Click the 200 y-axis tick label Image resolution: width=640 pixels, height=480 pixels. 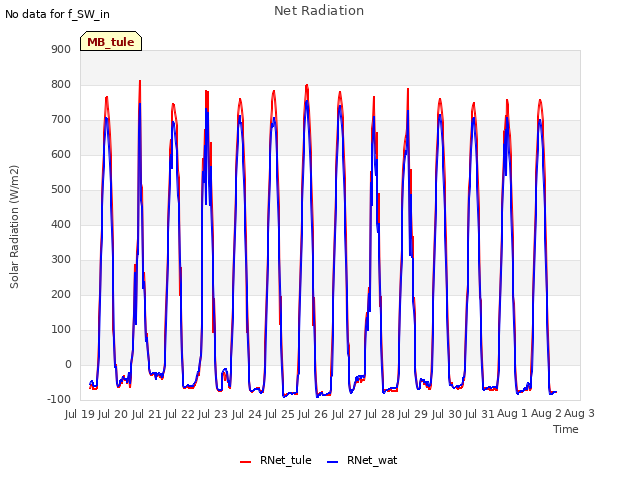[61, 295]
